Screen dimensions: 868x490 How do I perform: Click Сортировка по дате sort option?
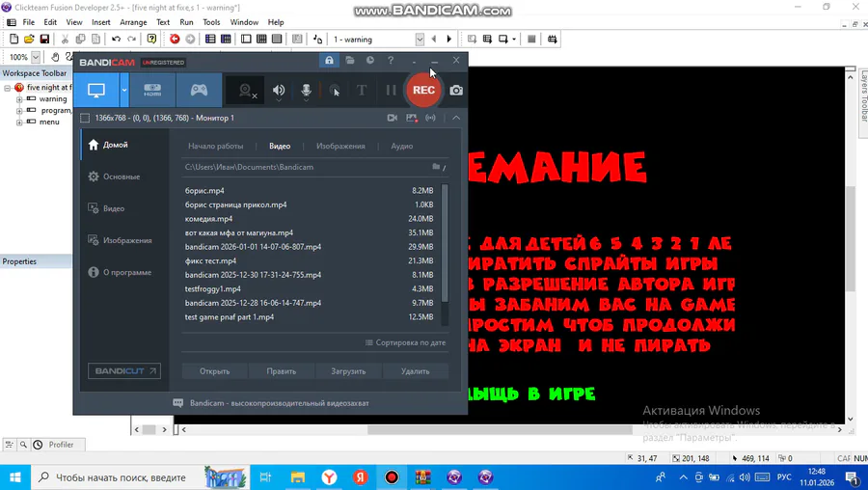coord(406,342)
